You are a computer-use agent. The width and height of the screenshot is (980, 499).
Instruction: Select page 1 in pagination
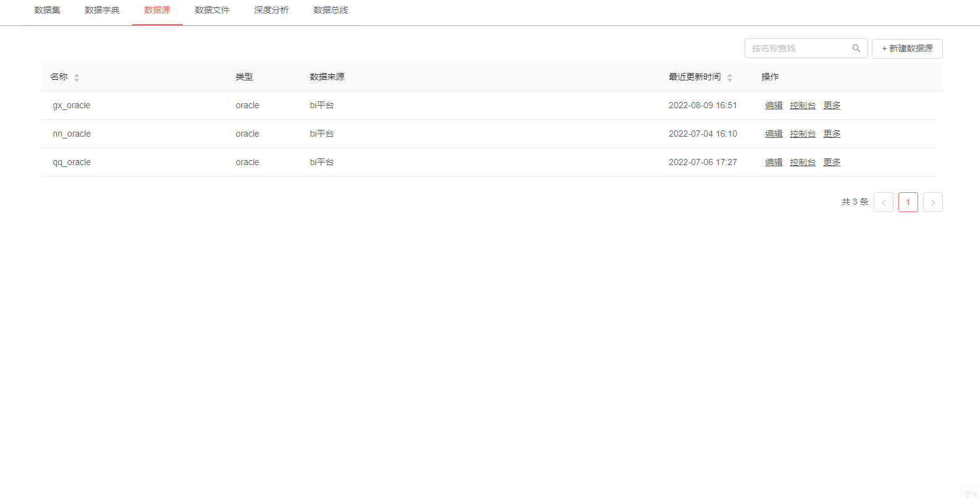(908, 202)
